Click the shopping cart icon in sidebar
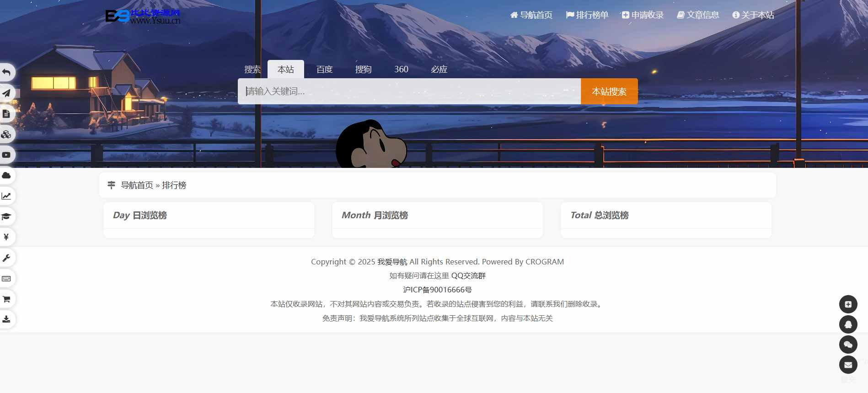This screenshot has height=393, width=868. (x=6, y=299)
